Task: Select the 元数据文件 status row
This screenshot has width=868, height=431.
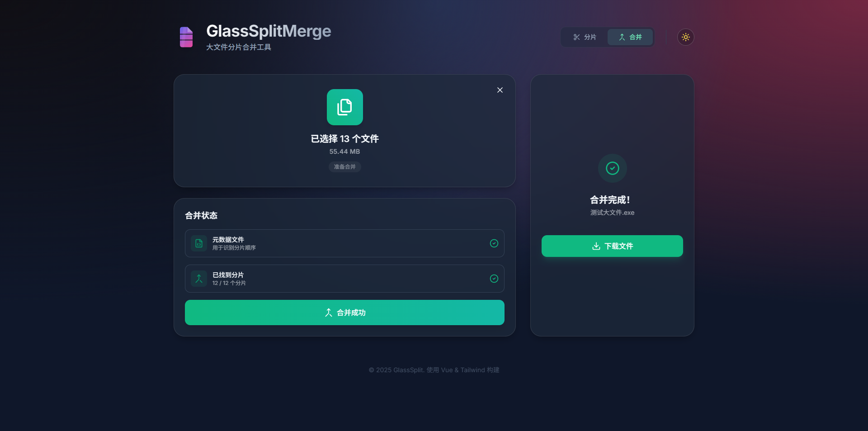Action: coord(344,243)
